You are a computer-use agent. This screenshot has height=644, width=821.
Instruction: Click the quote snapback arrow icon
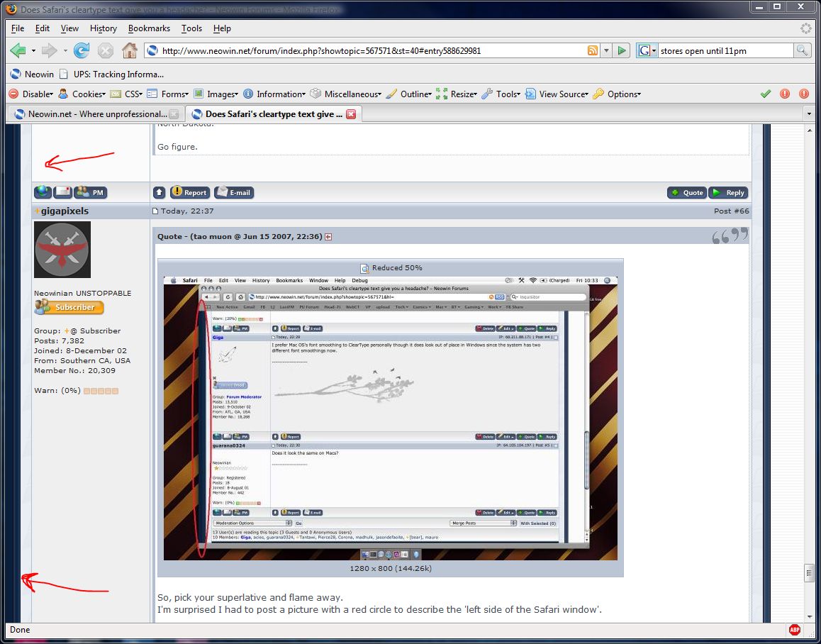[x=328, y=237]
